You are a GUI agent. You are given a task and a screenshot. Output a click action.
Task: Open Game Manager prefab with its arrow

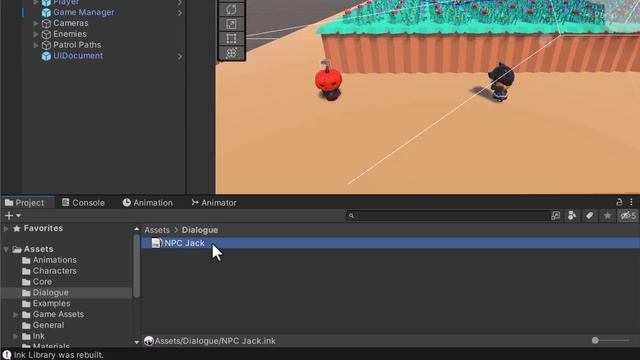tap(180, 13)
